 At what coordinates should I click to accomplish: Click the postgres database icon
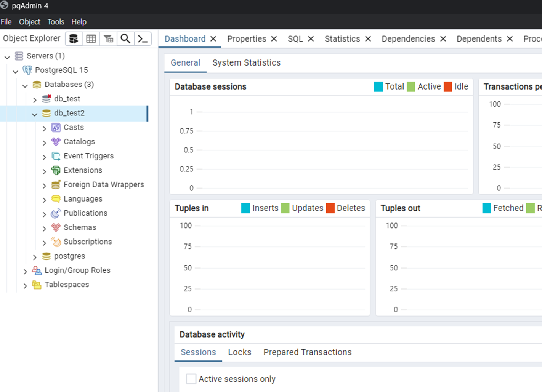click(x=47, y=256)
